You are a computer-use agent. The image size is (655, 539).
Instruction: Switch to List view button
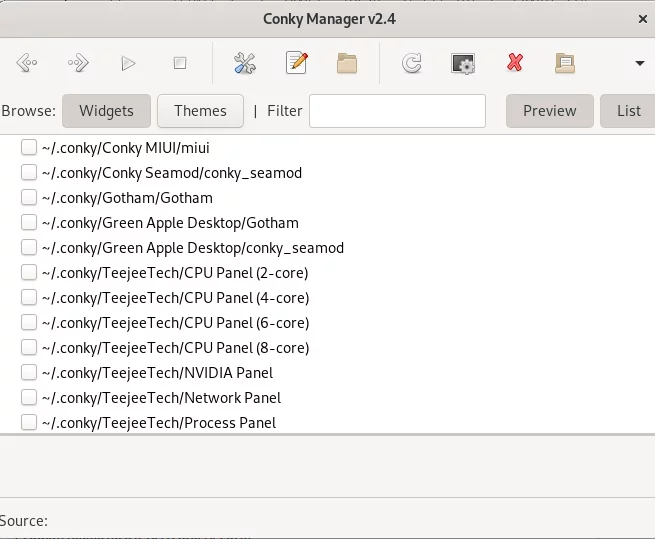(628, 111)
